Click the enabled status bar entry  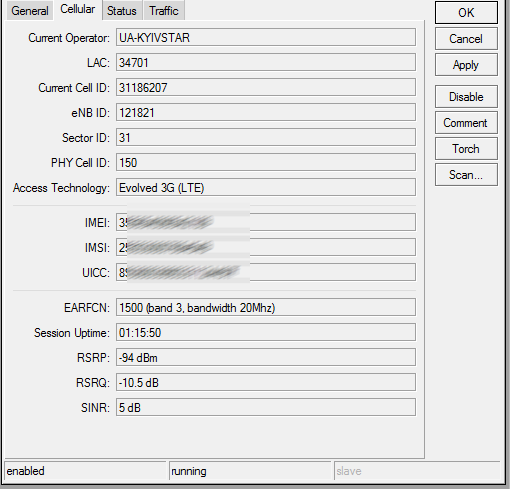pyautogui.click(x=85, y=471)
